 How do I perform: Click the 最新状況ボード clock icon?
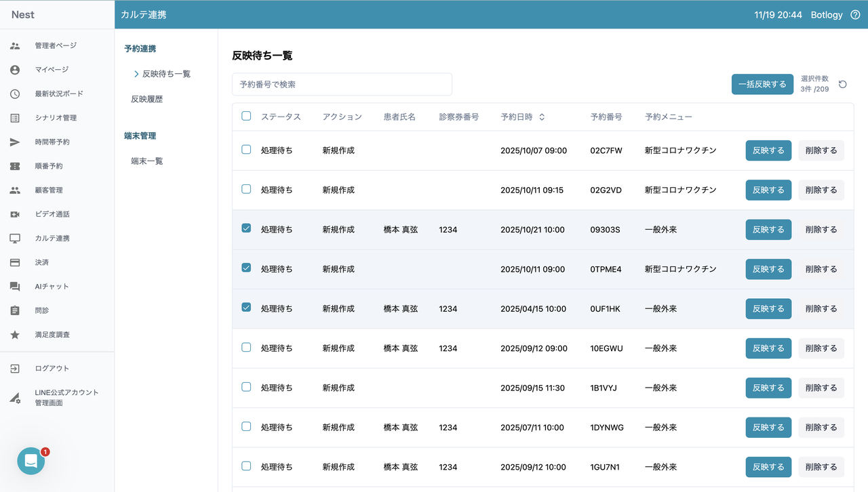(x=15, y=94)
